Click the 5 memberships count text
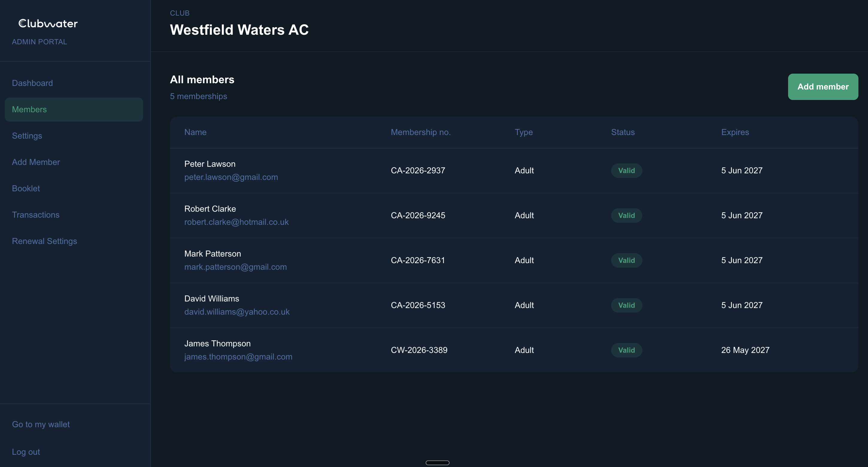This screenshot has height=467, width=868. tap(198, 96)
